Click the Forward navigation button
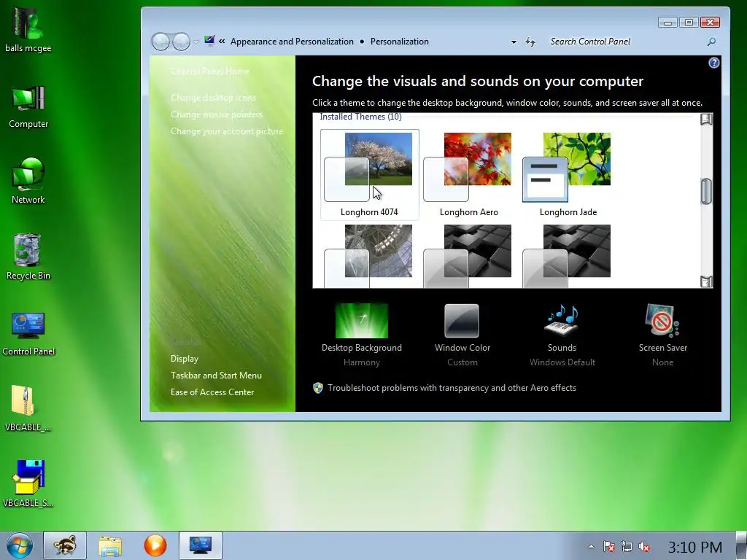The width and height of the screenshot is (747, 560). pyautogui.click(x=181, y=42)
